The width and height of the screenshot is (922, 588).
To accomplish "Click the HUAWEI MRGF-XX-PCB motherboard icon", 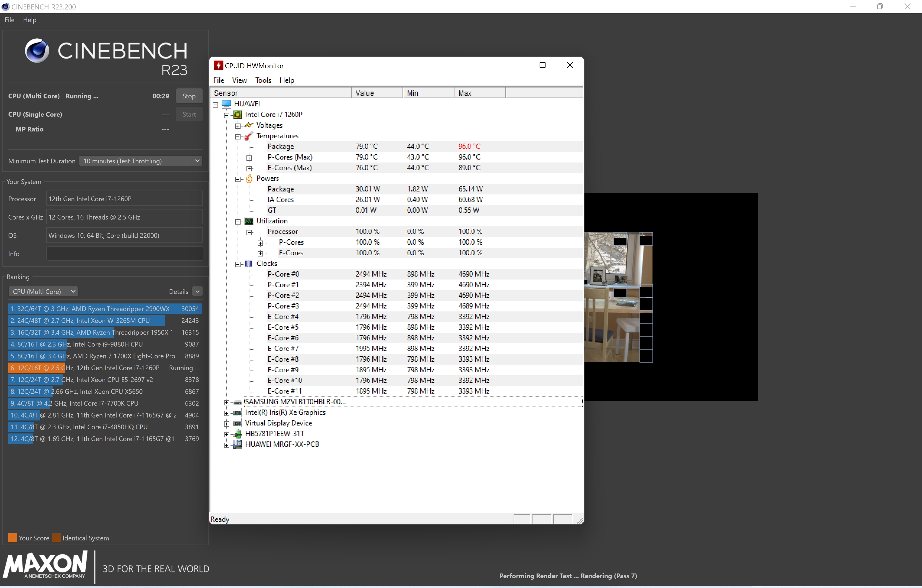I will [237, 444].
